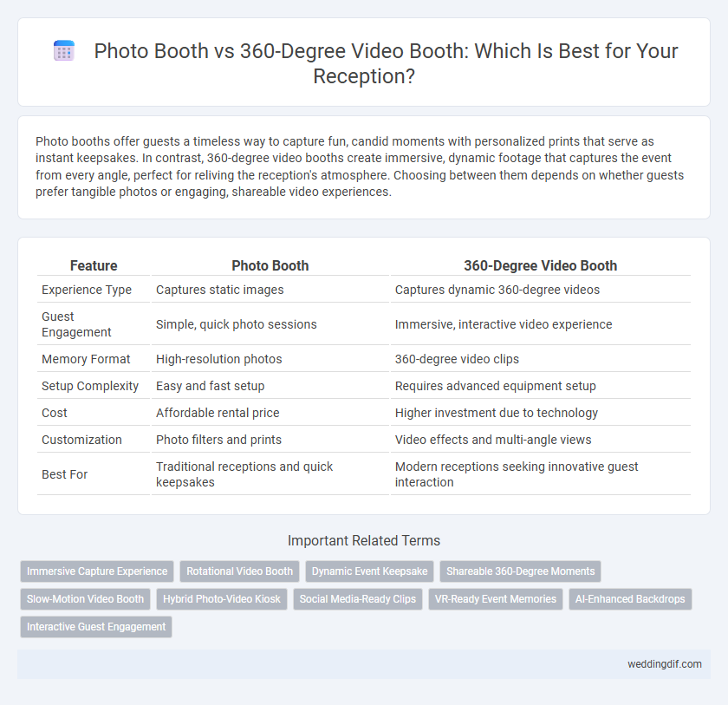Click the AI-Enhanced Backdrops tag

tap(630, 599)
